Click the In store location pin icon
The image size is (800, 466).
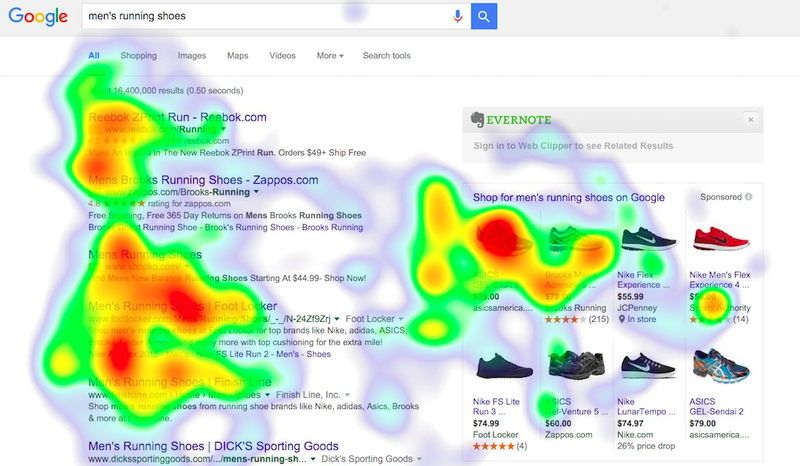[x=621, y=319]
